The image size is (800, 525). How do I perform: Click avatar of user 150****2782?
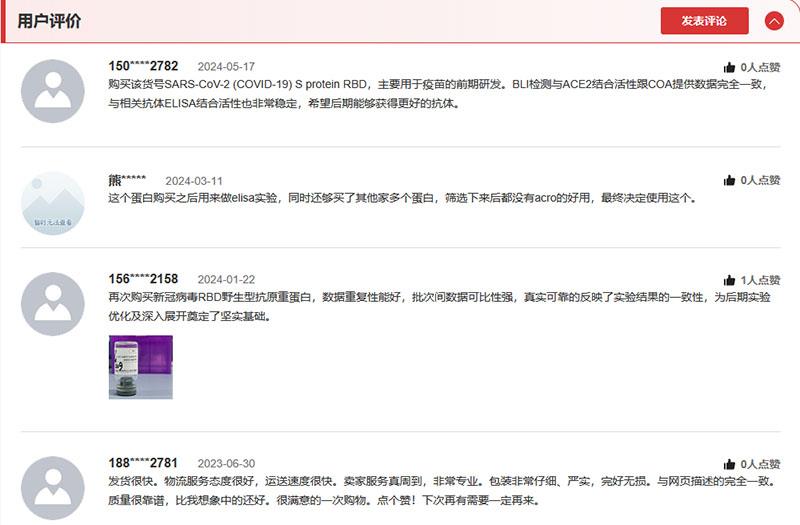53,91
